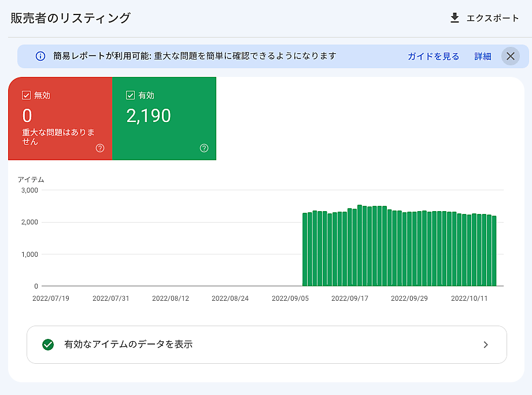The width and height of the screenshot is (532, 395).
Task: Select the 2,190 count in the green card
Action: pyautogui.click(x=149, y=116)
